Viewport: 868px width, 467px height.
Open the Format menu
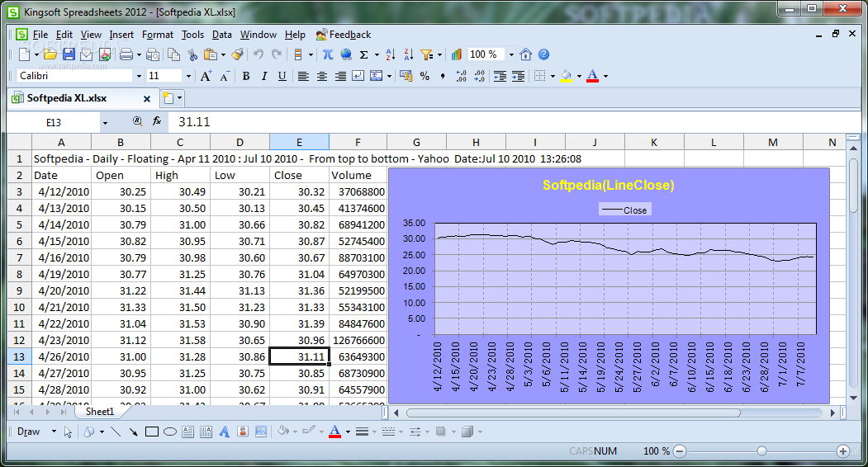(158, 35)
